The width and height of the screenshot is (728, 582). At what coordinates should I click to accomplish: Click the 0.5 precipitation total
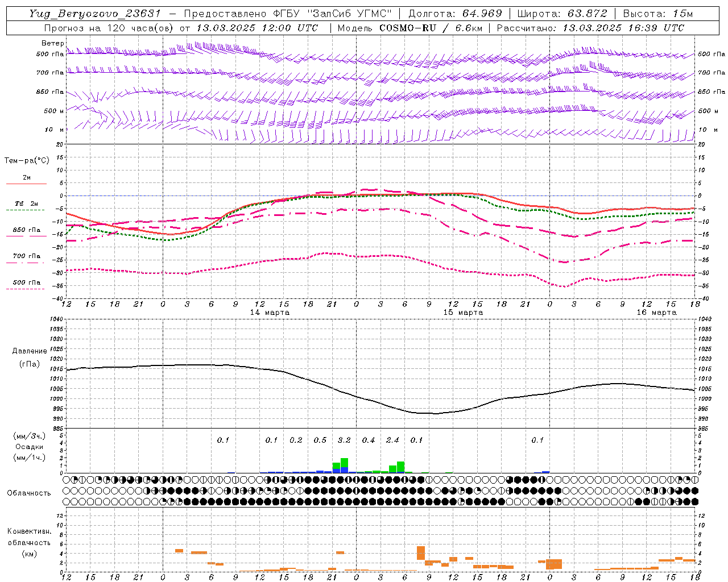pyautogui.click(x=320, y=440)
